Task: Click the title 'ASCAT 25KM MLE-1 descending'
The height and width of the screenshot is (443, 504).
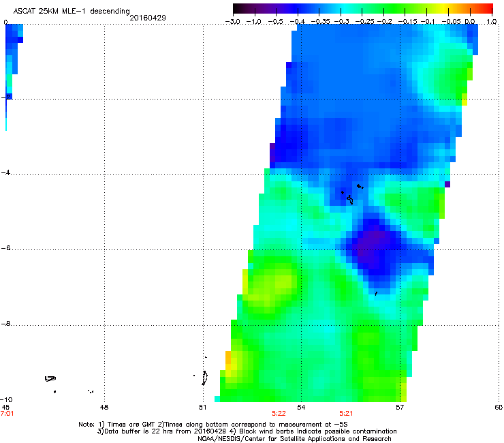Action: tap(72, 12)
